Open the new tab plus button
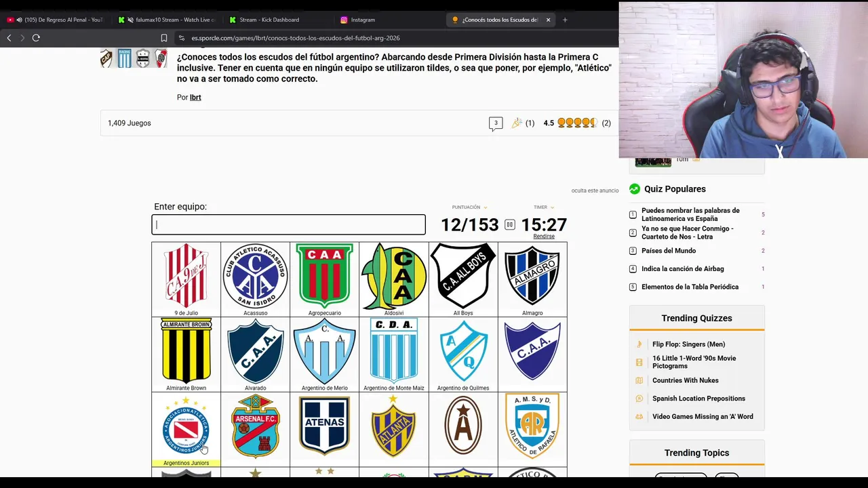 coord(565,20)
